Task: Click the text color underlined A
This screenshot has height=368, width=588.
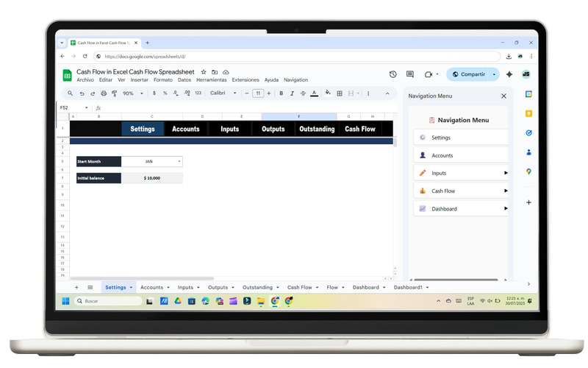Action: point(315,93)
